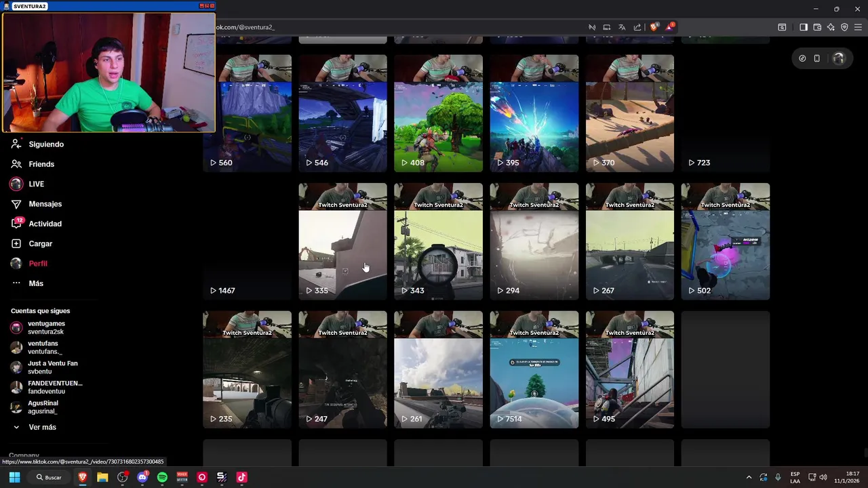This screenshot has width=868, height=488.
Task: Open the video with 408 views
Action: [x=438, y=113]
